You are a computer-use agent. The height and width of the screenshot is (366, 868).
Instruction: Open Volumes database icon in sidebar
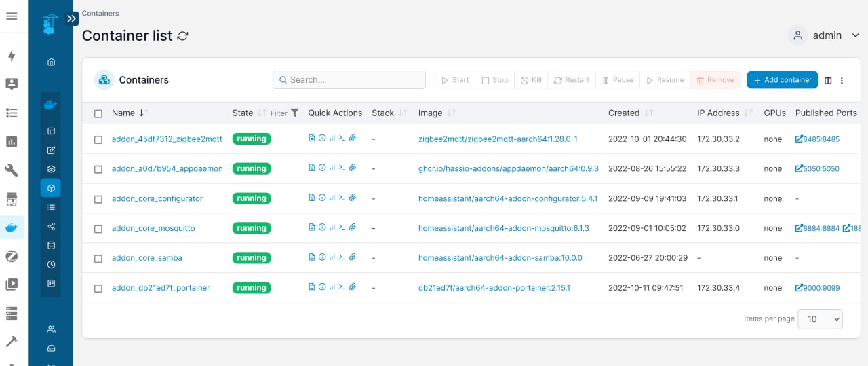pyautogui.click(x=51, y=245)
